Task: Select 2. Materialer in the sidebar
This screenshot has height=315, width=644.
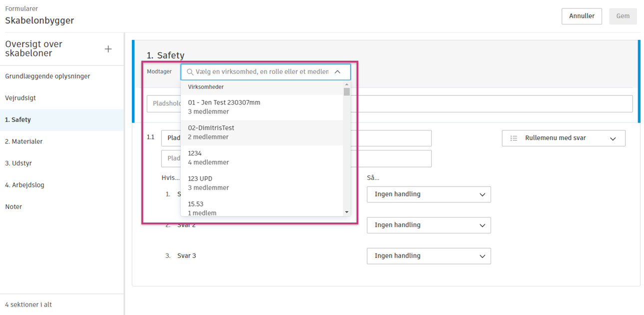Action: coord(24,141)
